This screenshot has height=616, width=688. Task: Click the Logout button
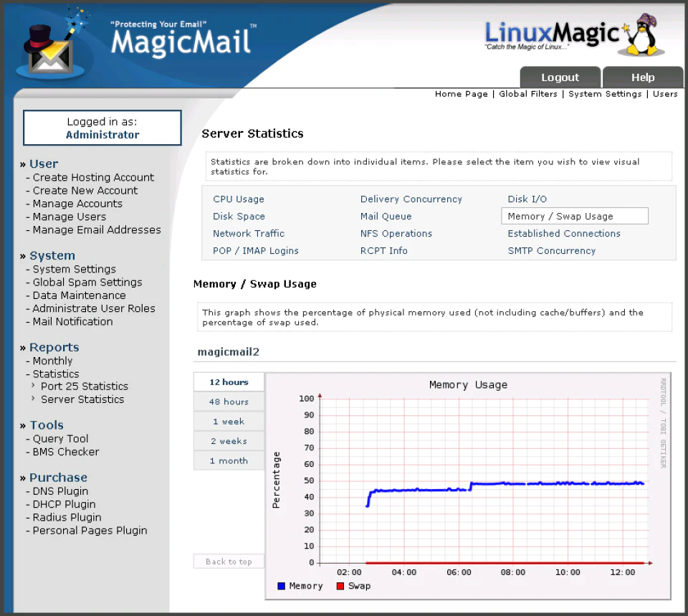point(560,77)
